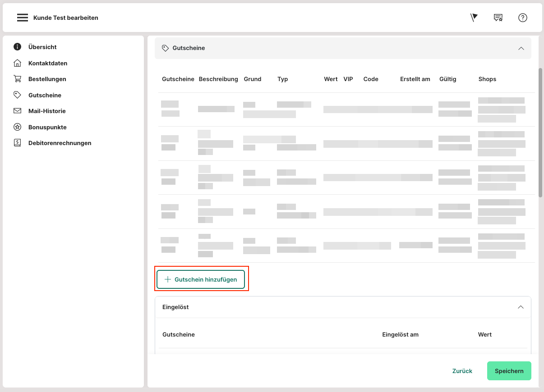Open the feedback chat icon
Image resolution: width=544 pixels, height=392 pixels.
(x=498, y=18)
